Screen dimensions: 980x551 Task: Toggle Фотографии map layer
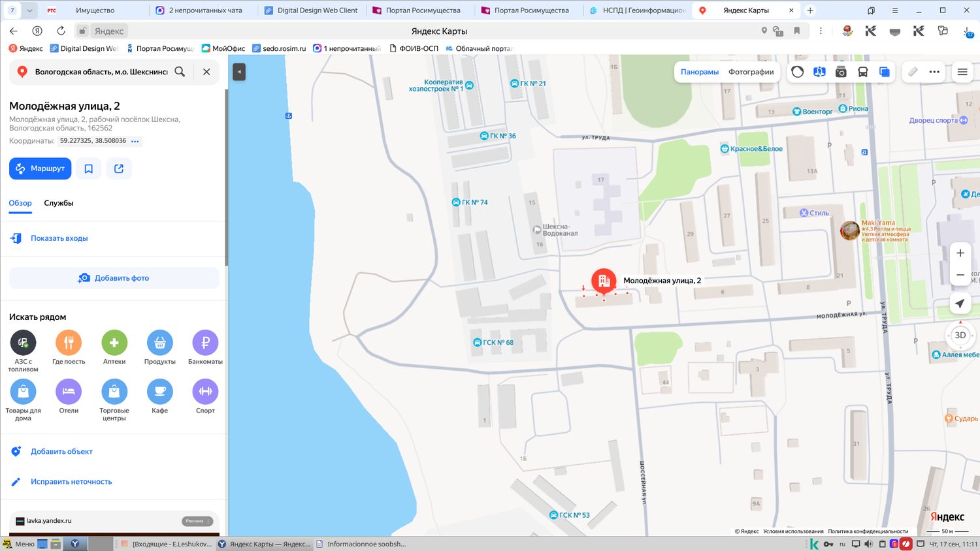pos(751,72)
